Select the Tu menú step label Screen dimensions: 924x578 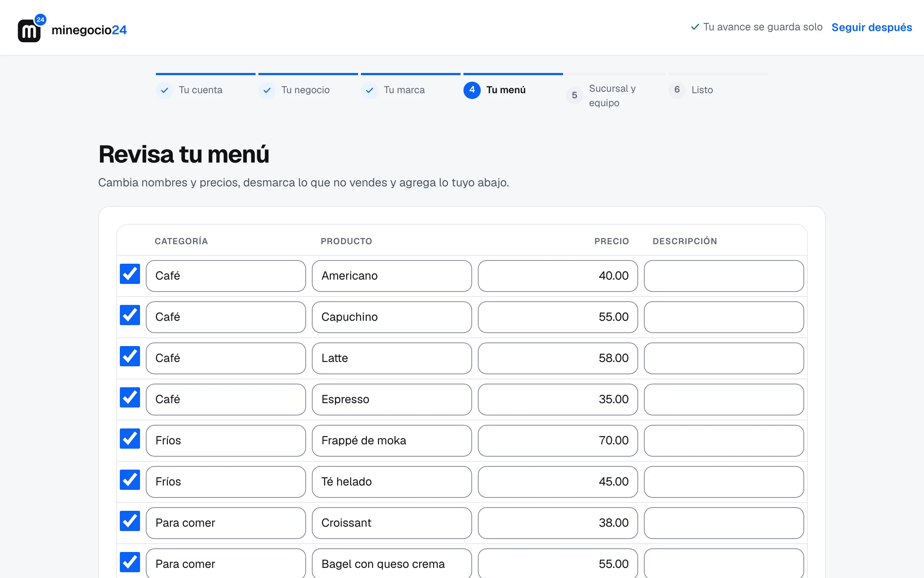(506, 90)
